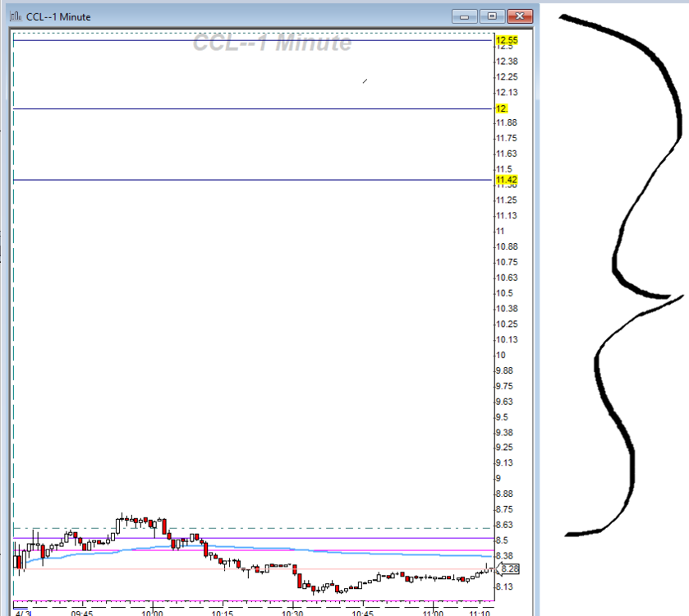This screenshot has width=689, height=616.
Task: Click the light blue moving average line
Action: (x=370, y=554)
